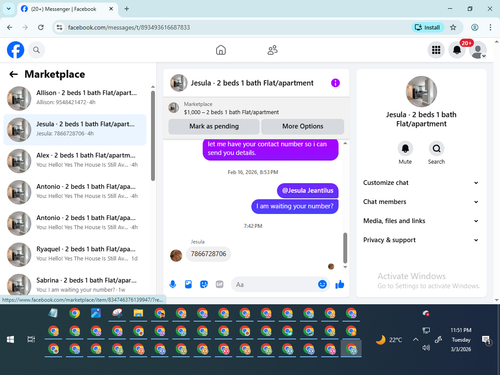This screenshot has height=375, width=500.
Task: Click Jesula's avatar beside her message
Action: (x=176, y=256)
